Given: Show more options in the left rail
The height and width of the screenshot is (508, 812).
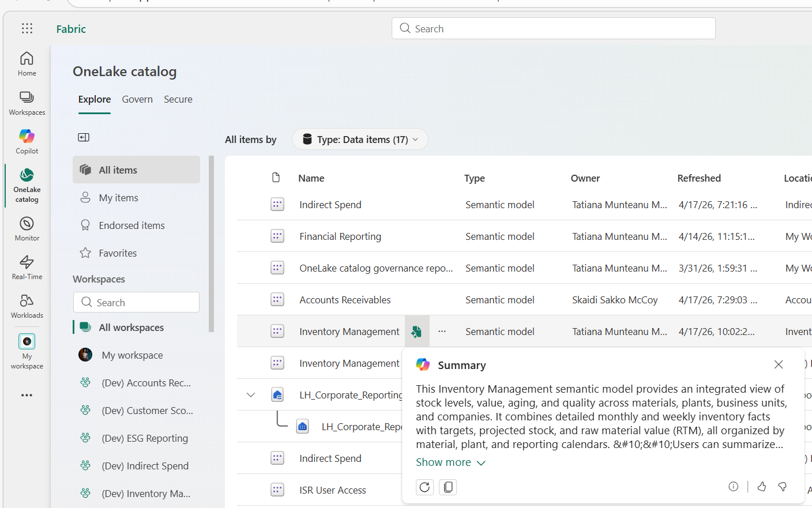Looking at the screenshot, I should tap(27, 395).
